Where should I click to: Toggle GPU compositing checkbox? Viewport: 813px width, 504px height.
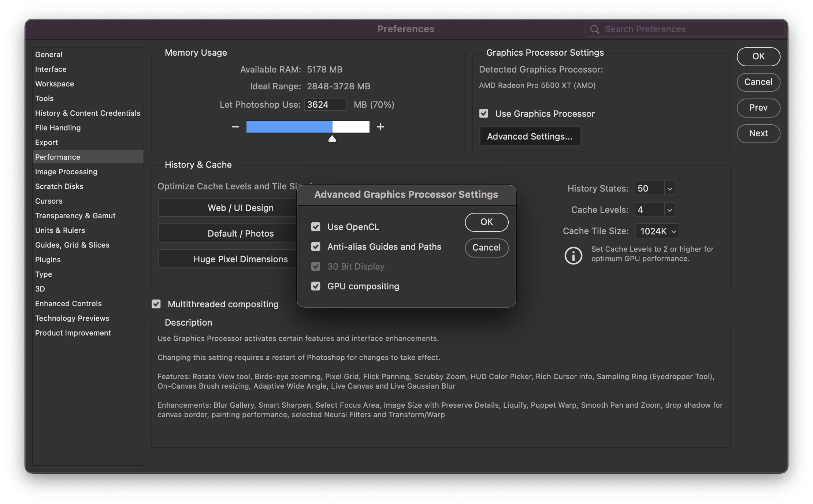coord(316,286)
